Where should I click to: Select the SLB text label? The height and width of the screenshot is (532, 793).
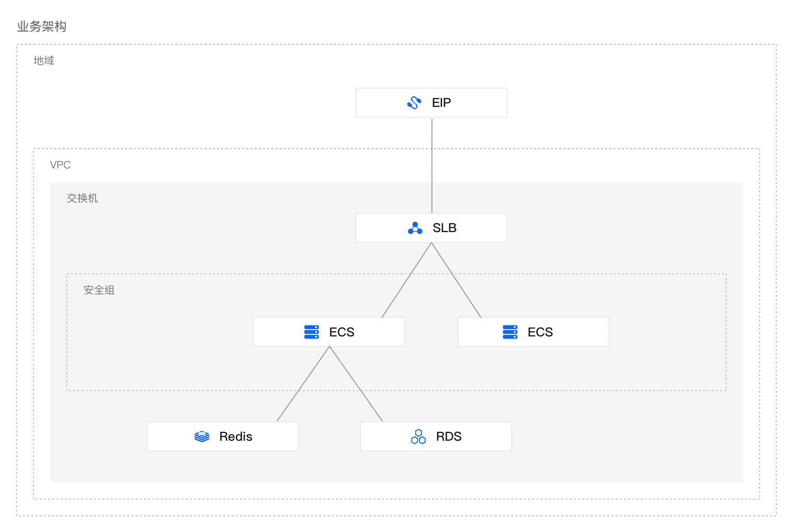point(444,228)
